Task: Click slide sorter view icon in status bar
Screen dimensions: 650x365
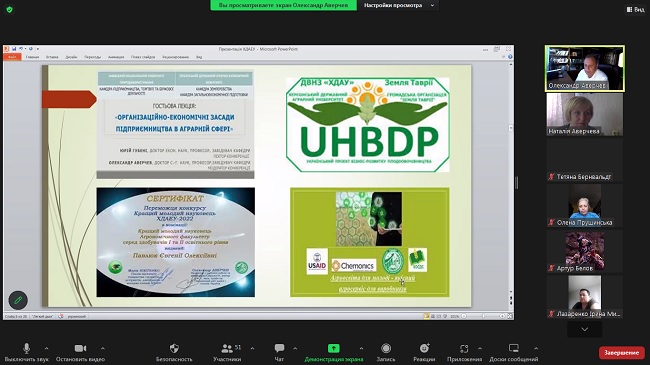Action: [433, 316]
